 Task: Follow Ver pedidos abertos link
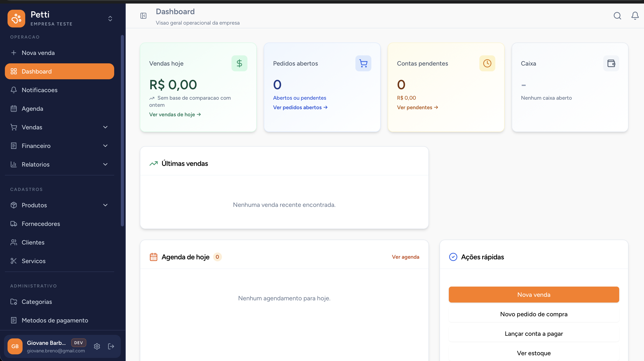(300, 107)
